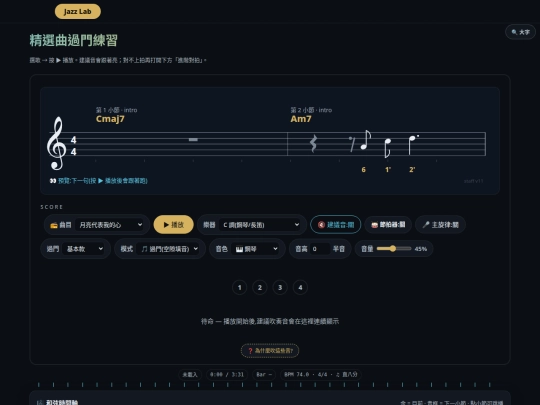The height and width of the screenshot is (405, 540).
Task: Click the SCORE section heading
Action: click(52, 207)
